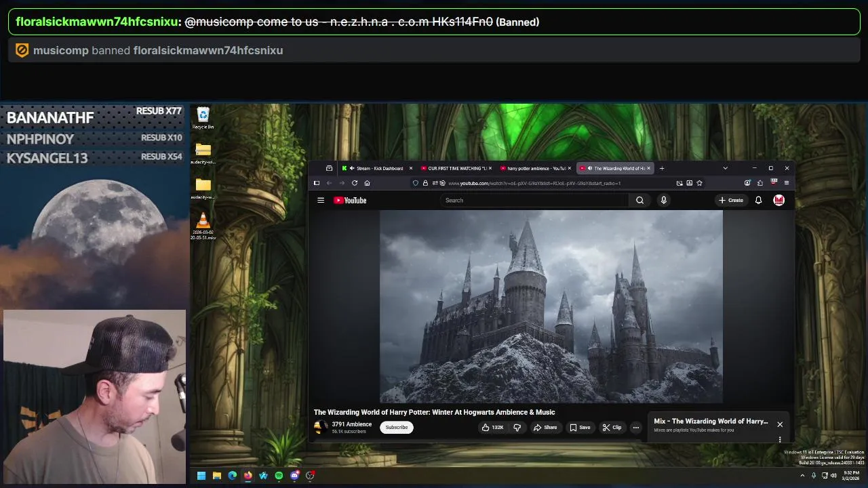Dislike the video with thumbs down

coord(517,427)
